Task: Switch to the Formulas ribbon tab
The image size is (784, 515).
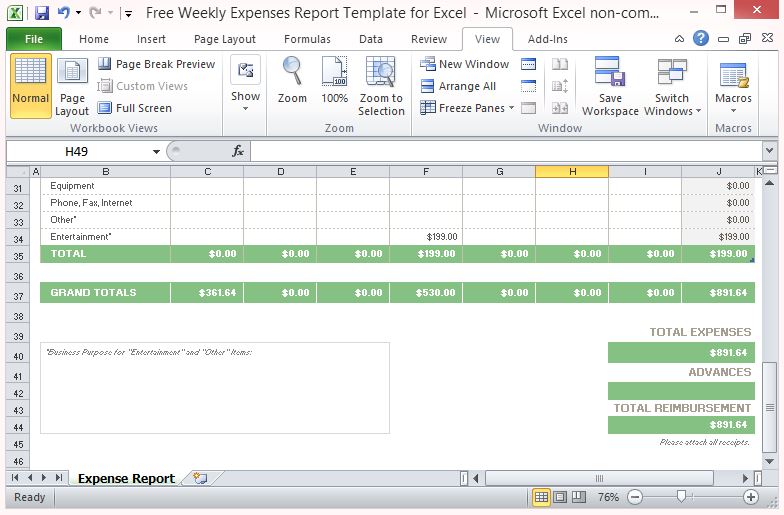Action: point(307,39)
